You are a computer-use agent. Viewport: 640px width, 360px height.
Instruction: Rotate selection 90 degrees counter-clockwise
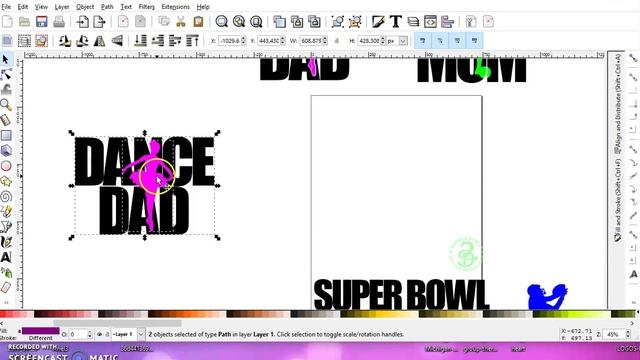pos(65,41)
